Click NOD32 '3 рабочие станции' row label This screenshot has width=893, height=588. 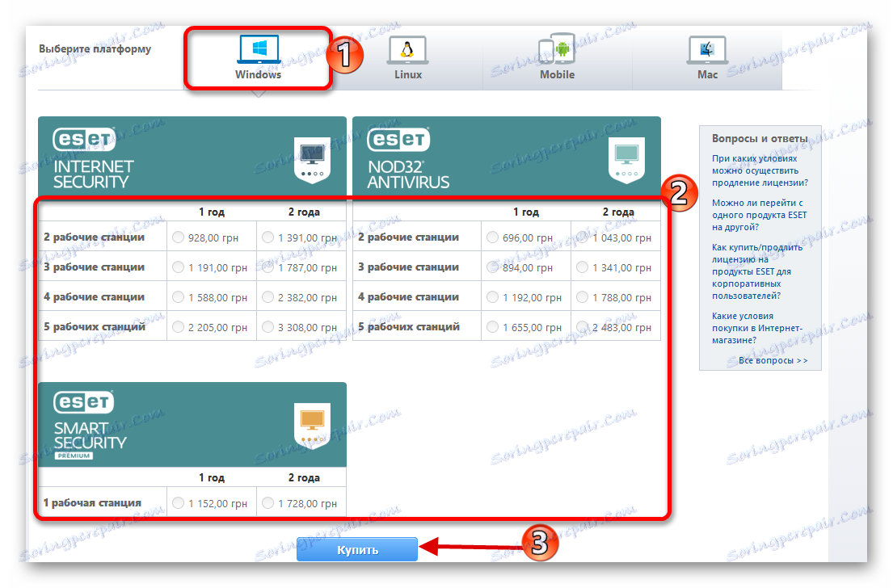pyautogui.click(x=408, y=267)
